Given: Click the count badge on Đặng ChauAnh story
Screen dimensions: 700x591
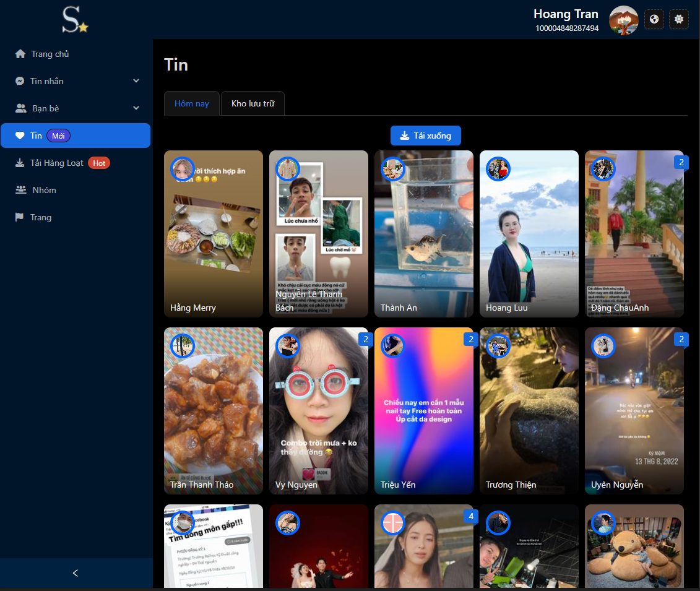Looking at the screenshot, I should tap(681, 163).
